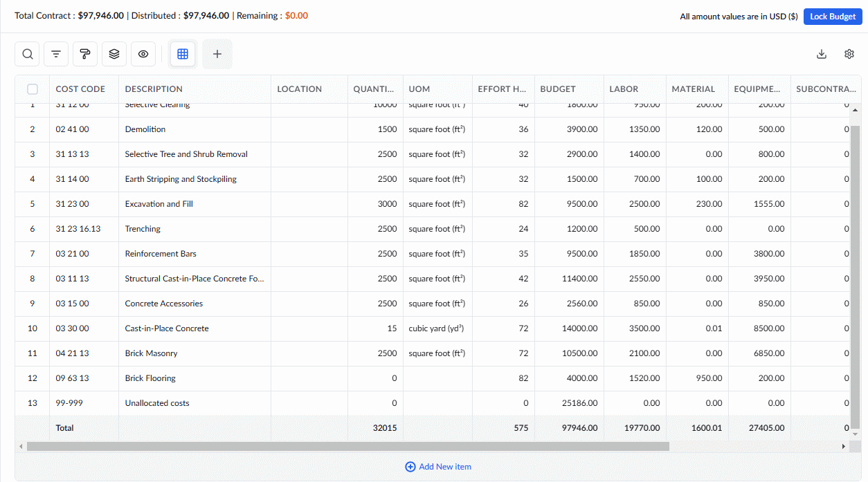The width and height of the screenshot is (868, 482).
Task: Click quantity 3000 in Excavation row
Action: click(x=375, y=204)
